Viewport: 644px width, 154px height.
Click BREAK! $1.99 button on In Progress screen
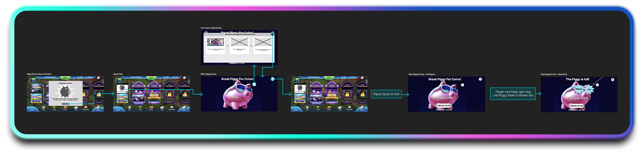[x=444, y=106]
